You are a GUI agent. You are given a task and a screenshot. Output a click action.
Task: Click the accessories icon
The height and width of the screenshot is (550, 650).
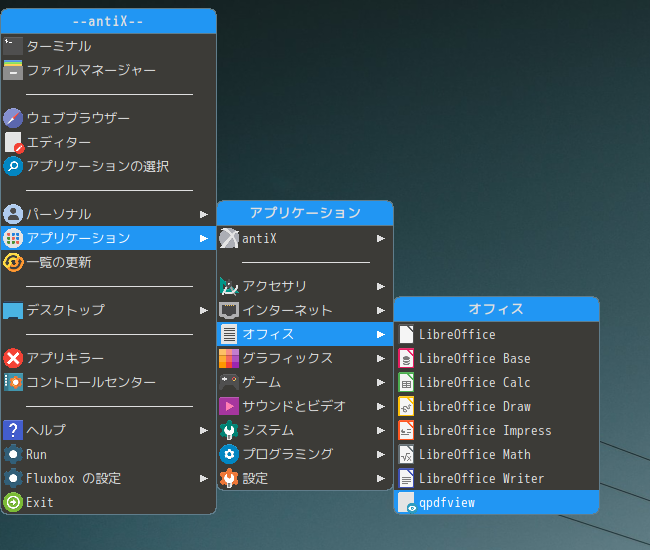(x=229, y=286)
